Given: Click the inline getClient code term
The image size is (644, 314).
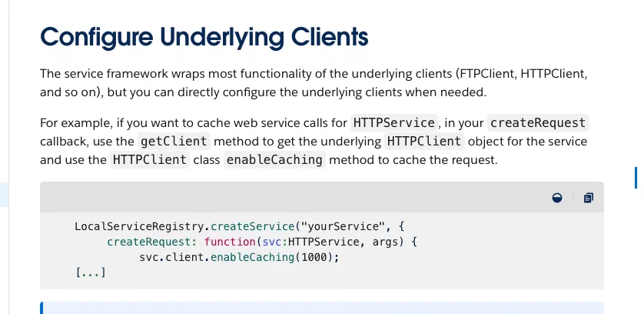Looking at the screenshot, I should pyautogui.click(x=174, y=142).
